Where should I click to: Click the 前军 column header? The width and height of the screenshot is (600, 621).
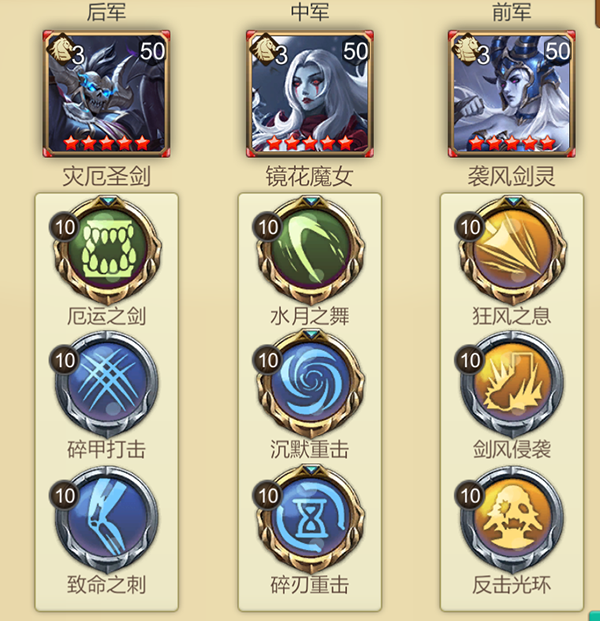coord(512,11)
